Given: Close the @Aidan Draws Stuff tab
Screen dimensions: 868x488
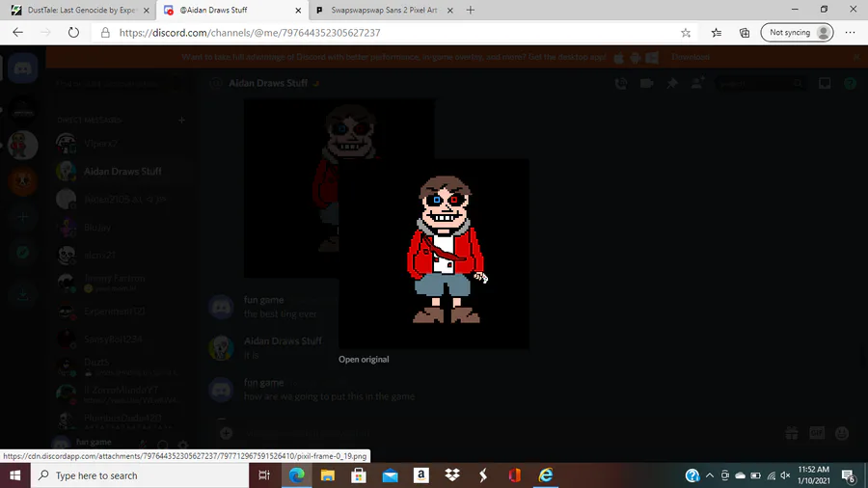Looking at the screenshot, I should pos(298,10).
